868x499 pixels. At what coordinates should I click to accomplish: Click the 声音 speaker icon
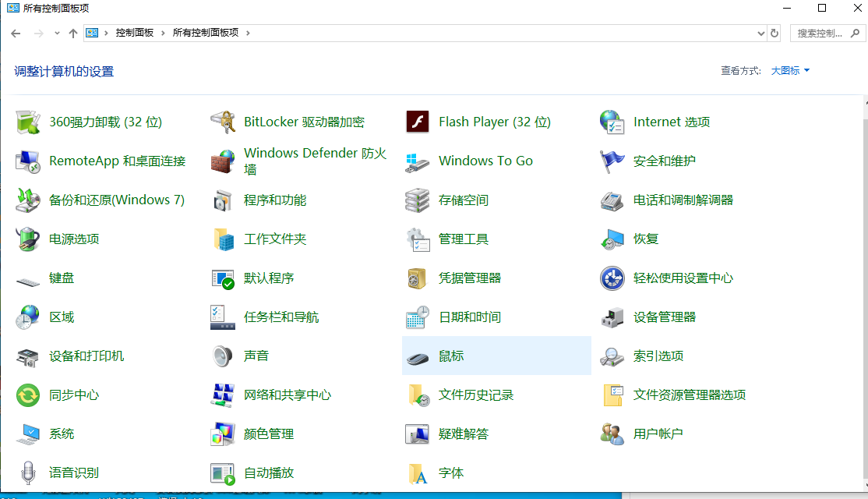223,356
